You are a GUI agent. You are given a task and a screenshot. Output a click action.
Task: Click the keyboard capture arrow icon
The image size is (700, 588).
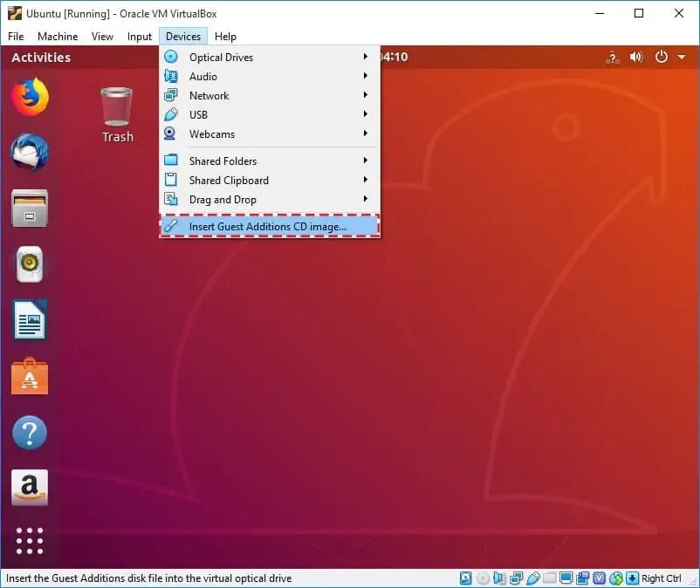tap(632, 578)
